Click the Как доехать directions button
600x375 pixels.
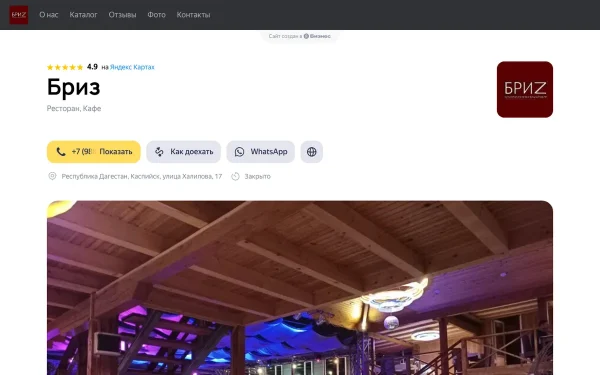[x=184, y=152]
